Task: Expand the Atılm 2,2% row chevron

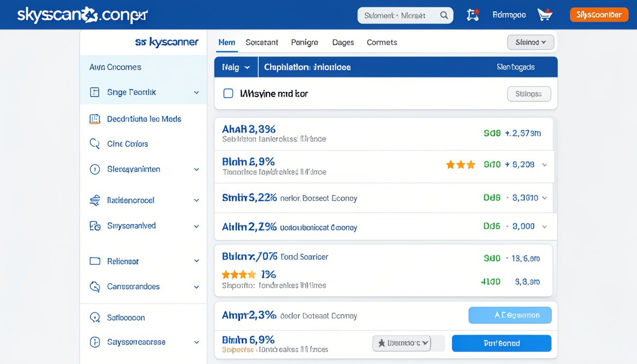Action: (x=545, y=227)
